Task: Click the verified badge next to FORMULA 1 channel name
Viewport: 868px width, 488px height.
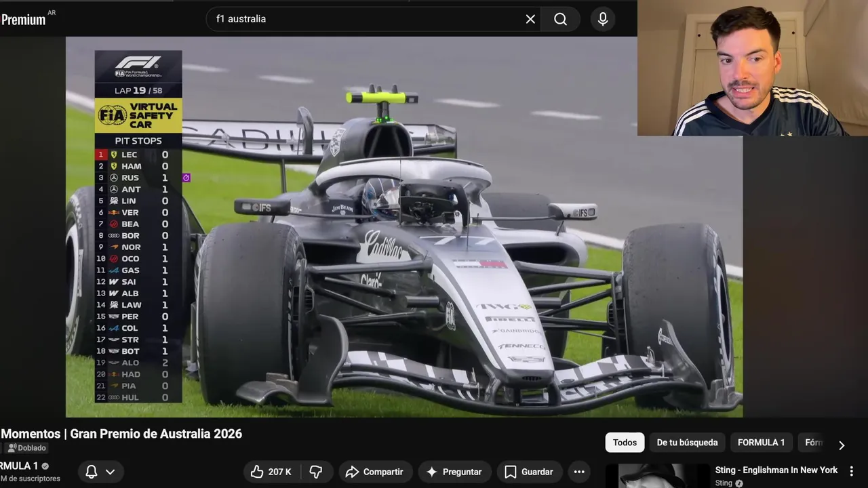Action: click(45, 466)
